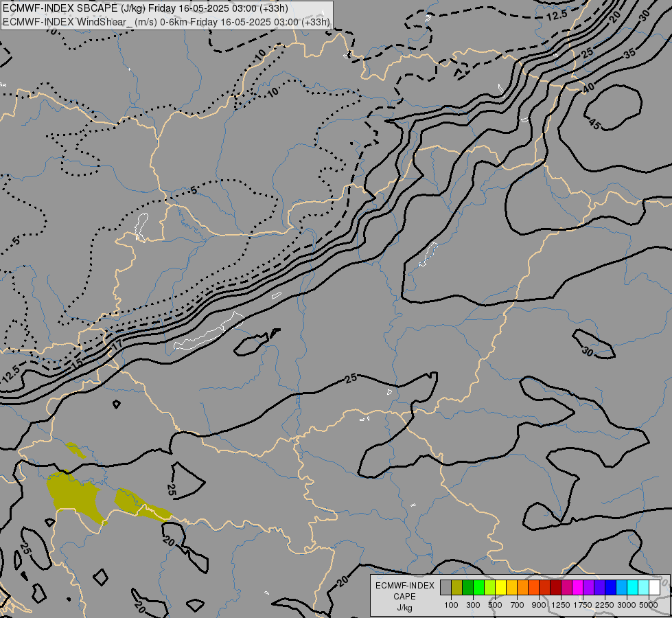Click the orange-red legend swatch

click(x=533, y=587)
